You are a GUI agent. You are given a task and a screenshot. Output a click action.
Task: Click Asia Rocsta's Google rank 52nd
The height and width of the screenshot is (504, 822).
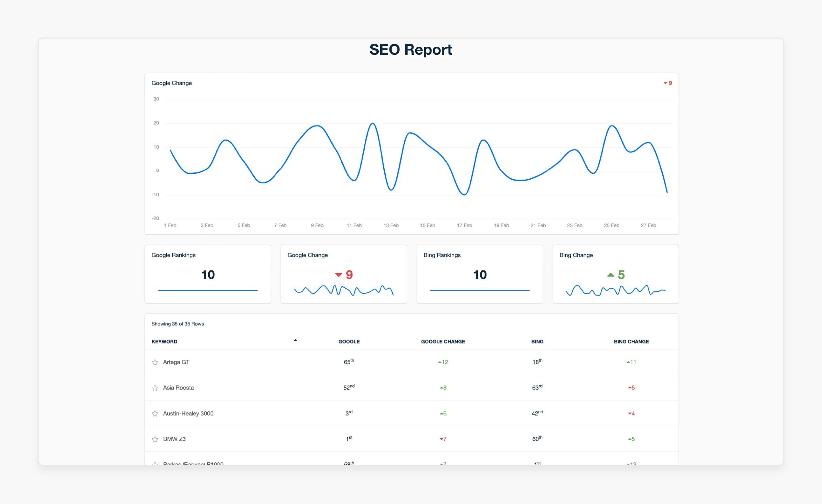(349, 387)
